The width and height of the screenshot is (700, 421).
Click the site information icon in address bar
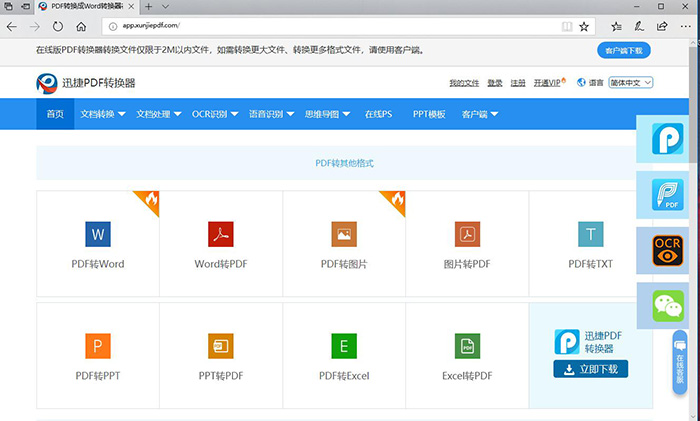pyautogui.click(x=113, y=27)
